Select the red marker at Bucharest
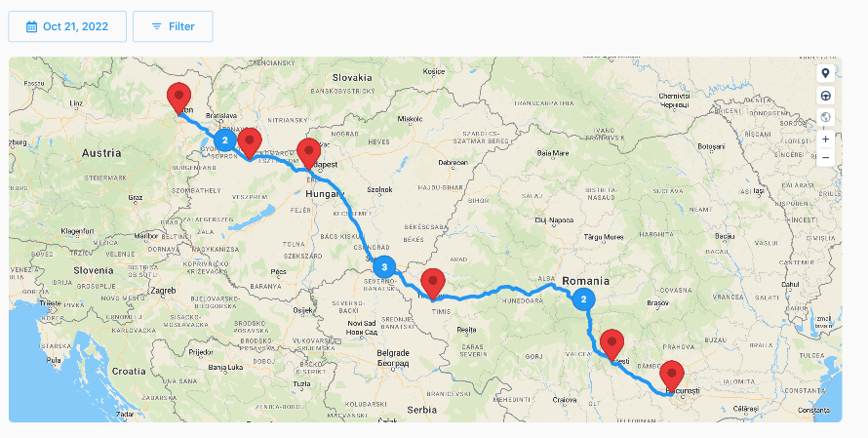Image resolution: width=868 pixels, height=438 pixels. point(672,376)
